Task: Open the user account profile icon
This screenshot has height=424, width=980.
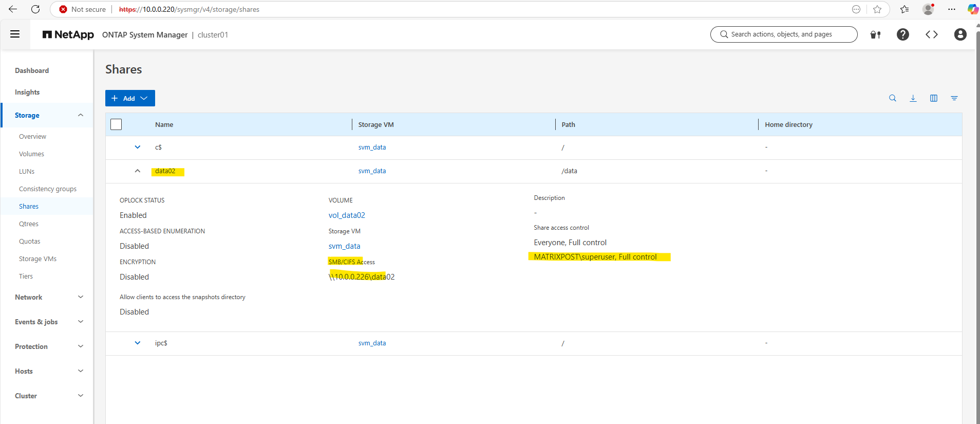Action: (x=960, y=34)
